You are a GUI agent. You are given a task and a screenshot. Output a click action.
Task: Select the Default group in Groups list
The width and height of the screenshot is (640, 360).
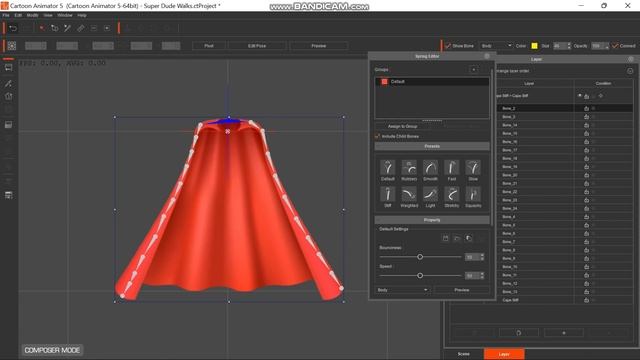coord(432,82)
